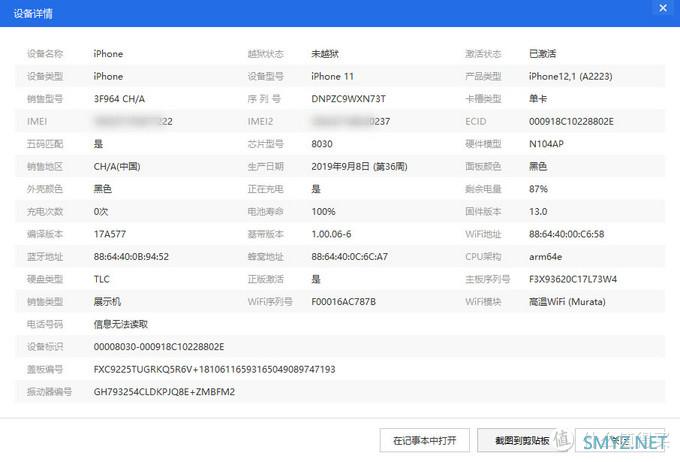Select product type iPhone12,1 (A2223)
The image size is (680, 462).
571,76
